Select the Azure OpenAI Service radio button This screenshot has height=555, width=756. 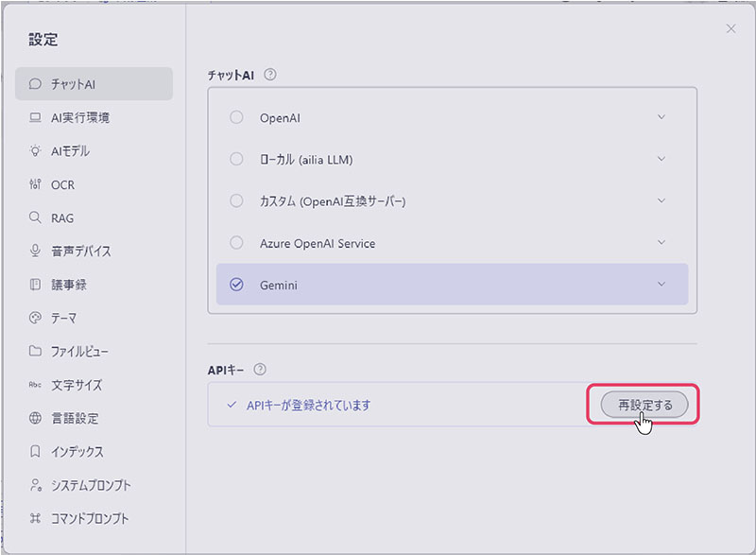pyautogui.click(x=236, y=243)
